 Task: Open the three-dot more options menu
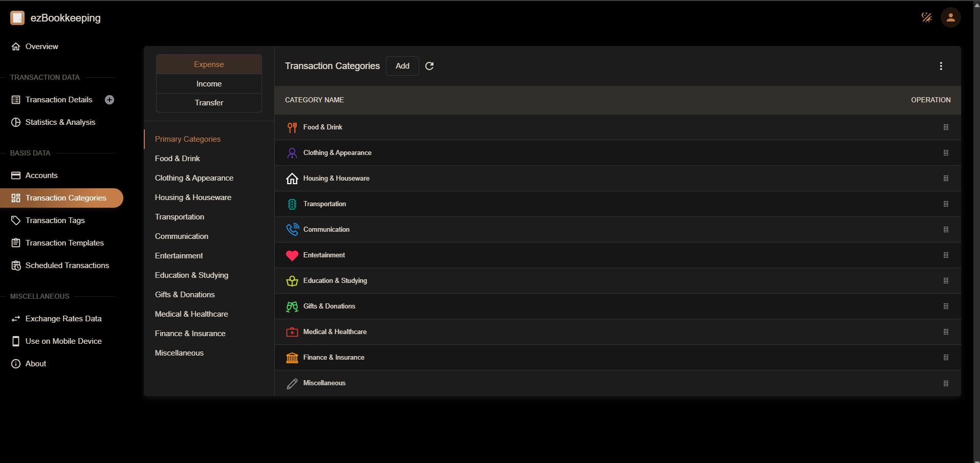(x=941, y=66)
